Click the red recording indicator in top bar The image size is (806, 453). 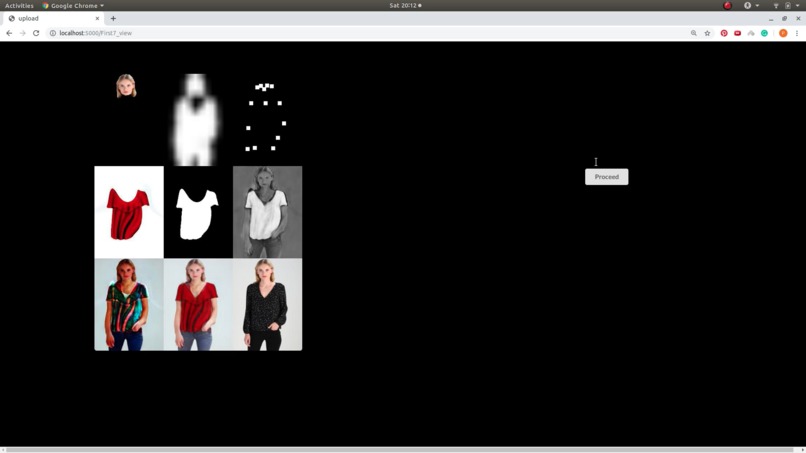pyautogui.click(x=727, y=6)
